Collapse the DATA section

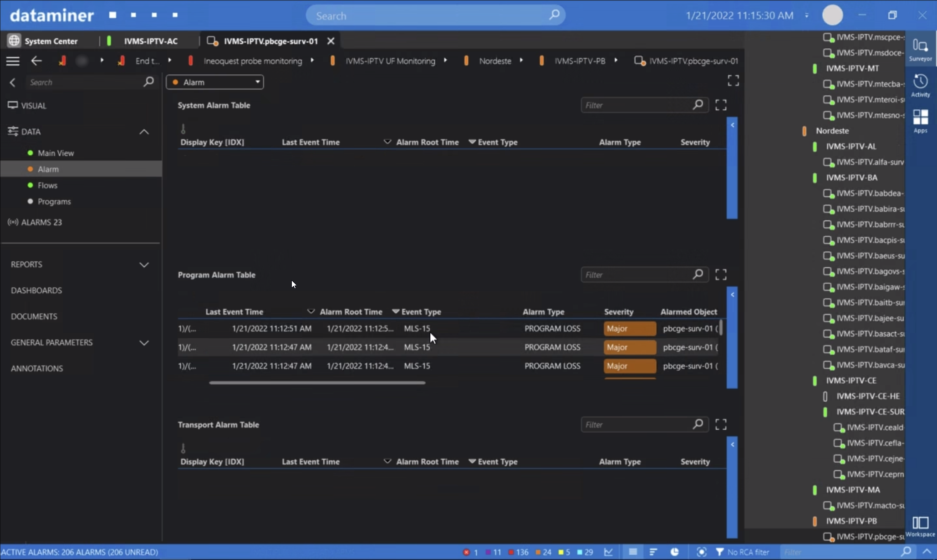(144, 132)
